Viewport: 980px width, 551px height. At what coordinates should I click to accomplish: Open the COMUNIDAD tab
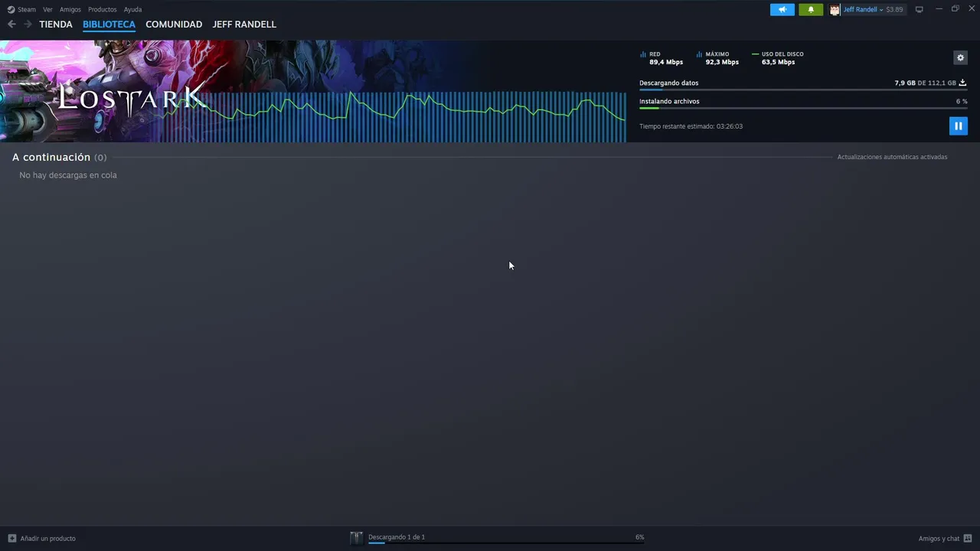[x=174, y=24]
